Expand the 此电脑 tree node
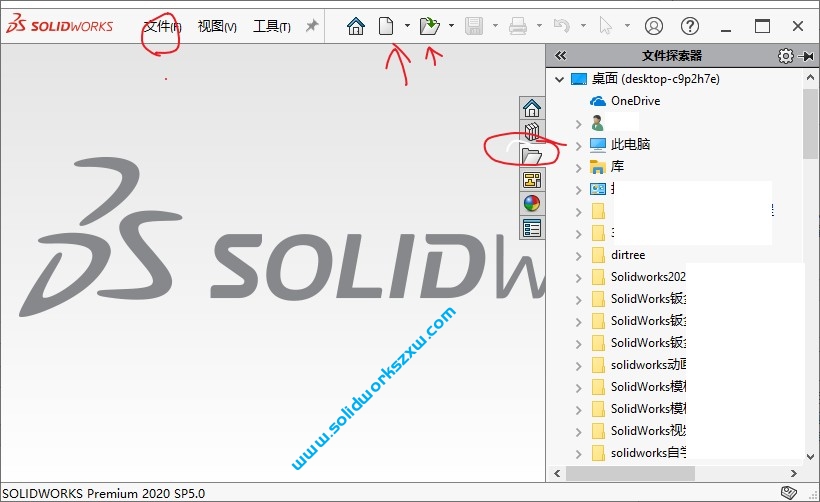The image size is (820, 502). point(579,145)
